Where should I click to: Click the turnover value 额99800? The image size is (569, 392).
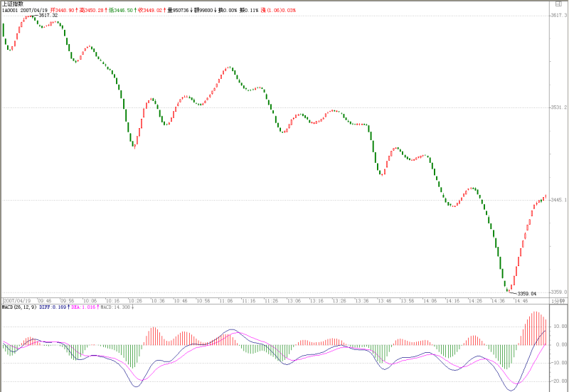(x=205, y=10)
